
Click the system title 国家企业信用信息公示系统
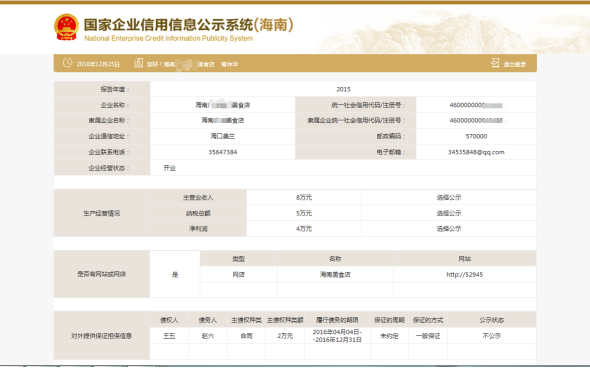(x=168, y=25)
